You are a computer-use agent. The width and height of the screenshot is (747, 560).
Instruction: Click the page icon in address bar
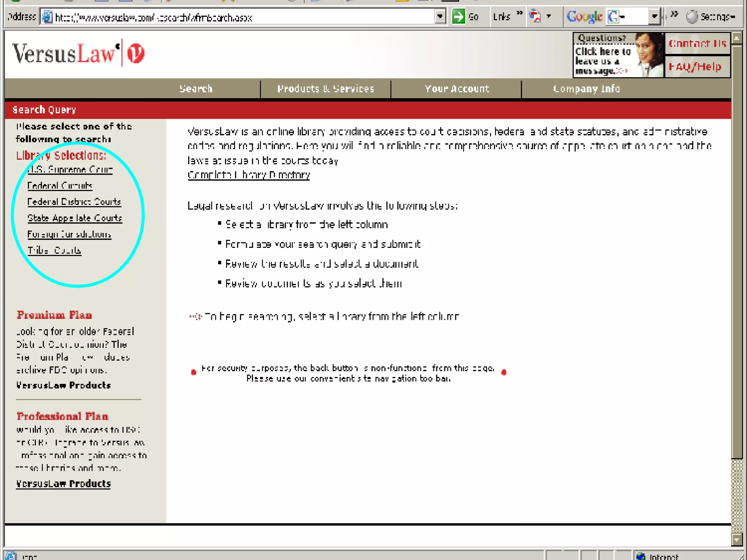pyautogui.click(x=47, y=17)
